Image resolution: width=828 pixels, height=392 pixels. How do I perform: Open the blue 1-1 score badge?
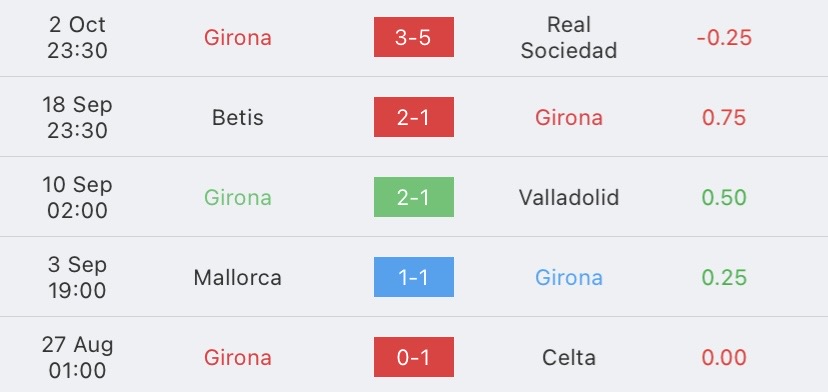point(413,277)
